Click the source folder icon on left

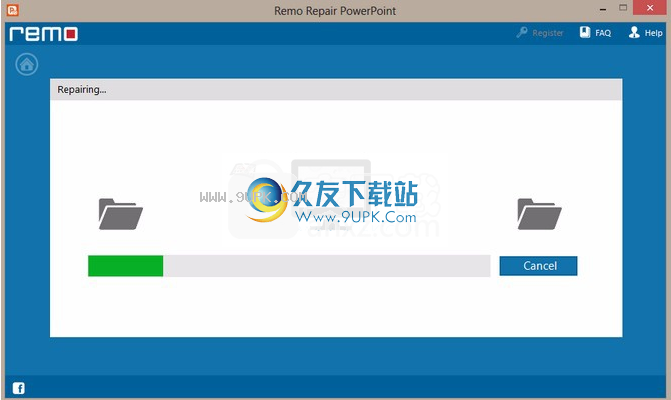click(121, 214)
